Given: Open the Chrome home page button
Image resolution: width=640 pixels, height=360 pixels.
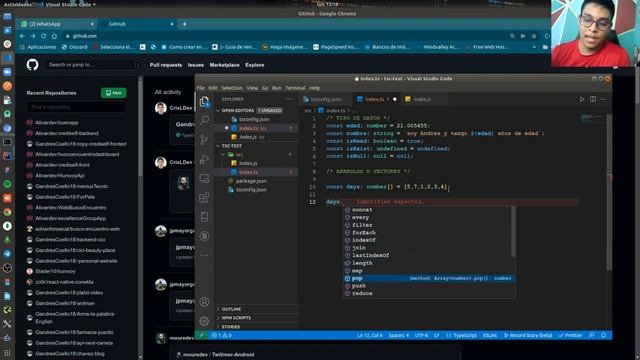Looking at the screenshot, I should 54,36.
